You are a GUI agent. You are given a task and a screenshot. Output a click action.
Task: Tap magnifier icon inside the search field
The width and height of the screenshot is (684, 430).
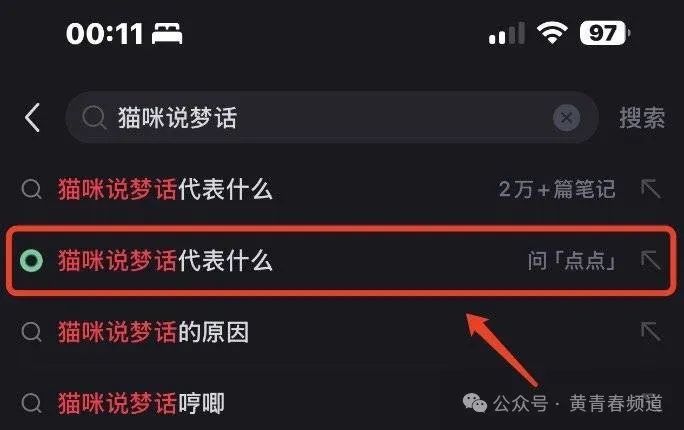pos(94,117)
